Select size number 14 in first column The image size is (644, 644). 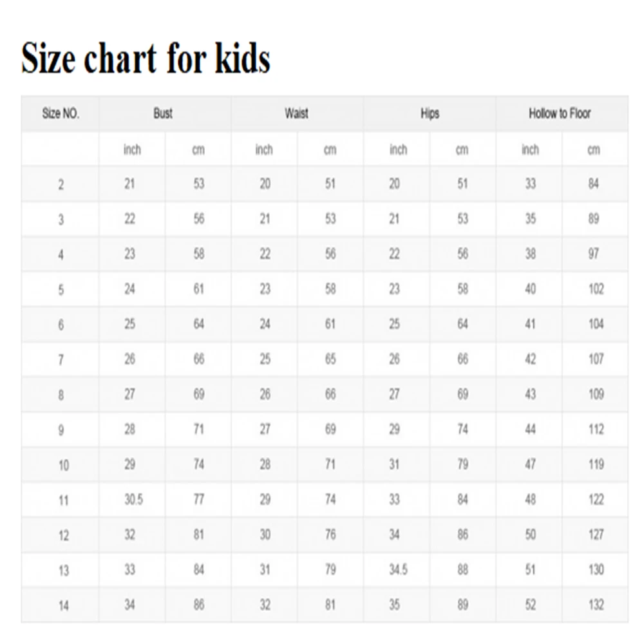63,605
